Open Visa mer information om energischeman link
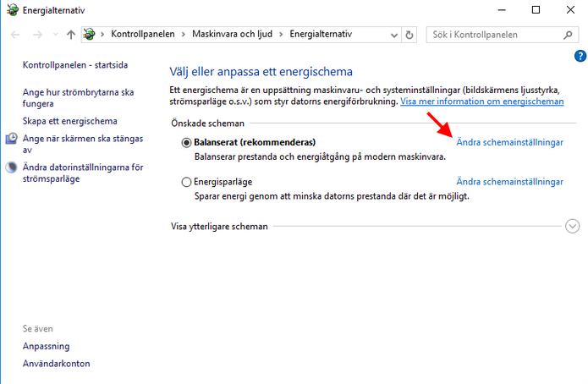 (x=482, y=101)
